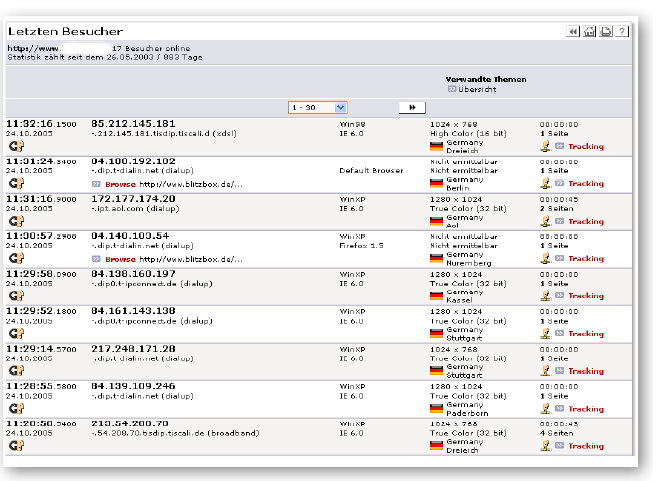
Task: Click the Browse link in the 11:31:24 row
Action: pyautogui.click(x=120, y=184)
